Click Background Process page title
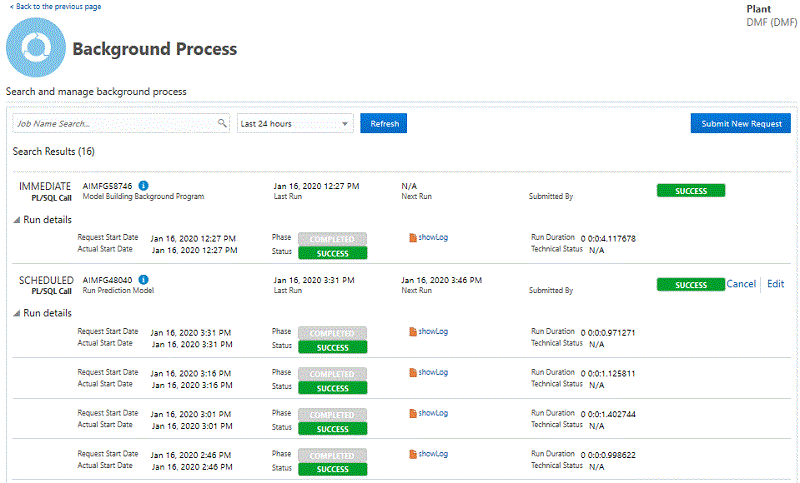 155,49
